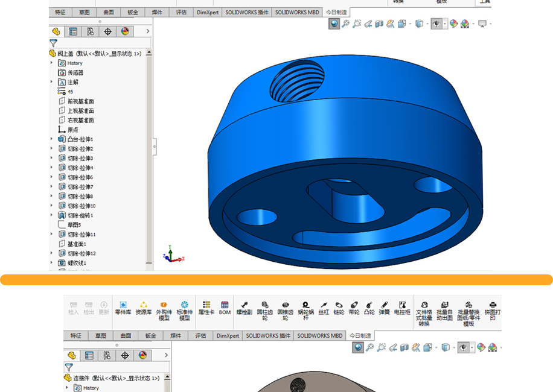
Task: Select the 链轮 sprocket tool
Action: (339, 308)
